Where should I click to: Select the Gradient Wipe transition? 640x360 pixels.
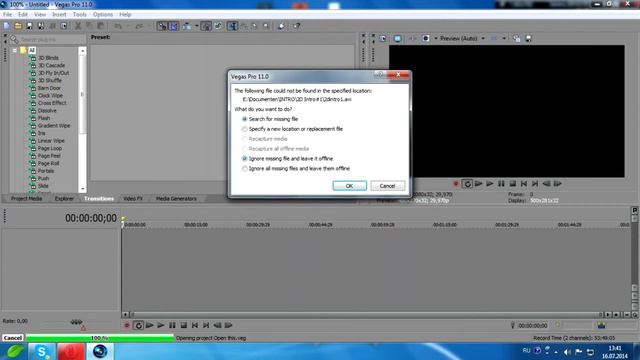(x=54, y=126)
